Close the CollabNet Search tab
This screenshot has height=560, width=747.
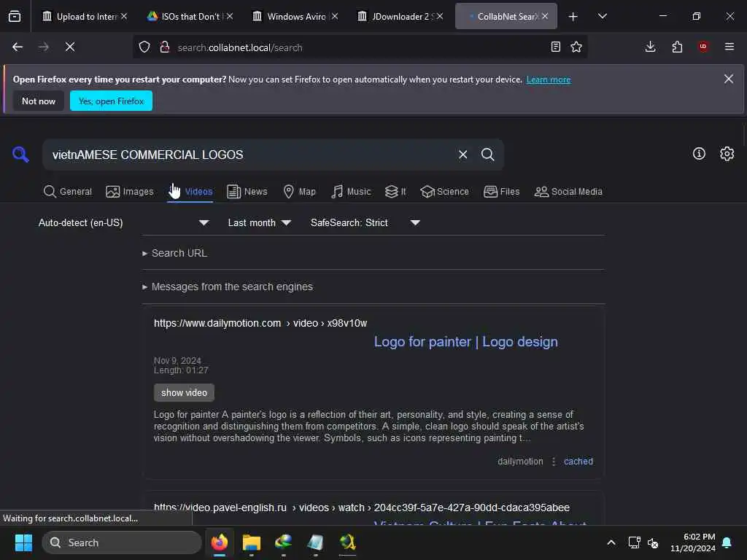(x=544, y=16)
